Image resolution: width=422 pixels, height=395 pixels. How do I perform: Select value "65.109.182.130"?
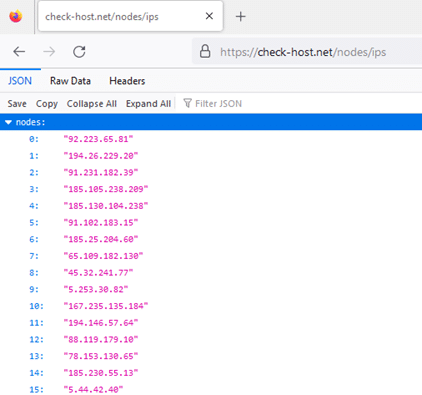(x=103, y=256)
